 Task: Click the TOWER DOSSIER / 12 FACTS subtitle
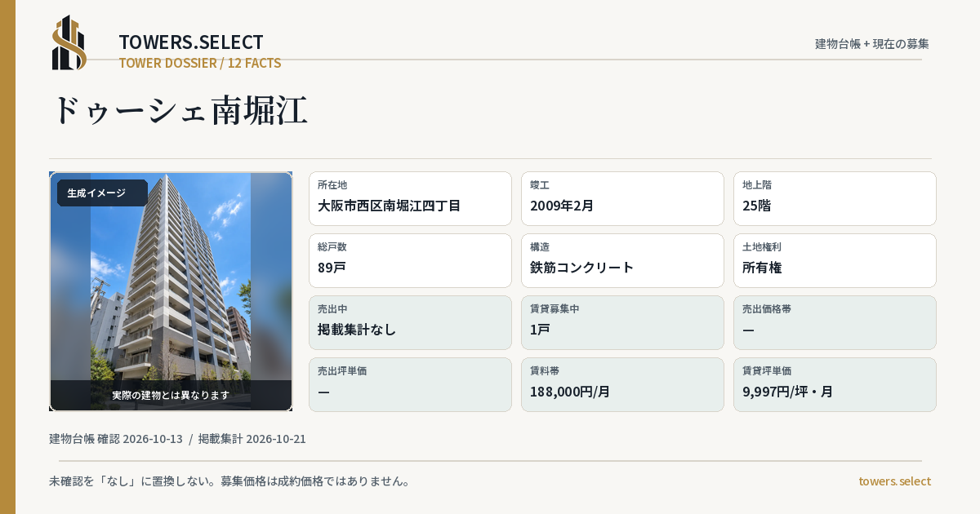click(200, 63)
